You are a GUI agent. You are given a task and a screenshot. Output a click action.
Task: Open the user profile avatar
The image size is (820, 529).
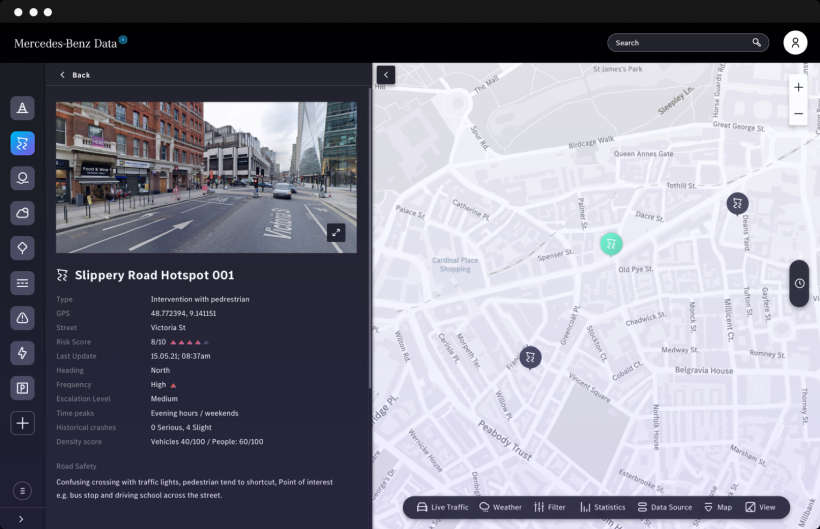tap(795, 43)
